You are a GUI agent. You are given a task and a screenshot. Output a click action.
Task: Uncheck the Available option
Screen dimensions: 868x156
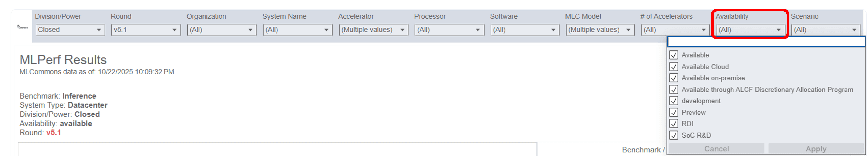pos(674,55)
